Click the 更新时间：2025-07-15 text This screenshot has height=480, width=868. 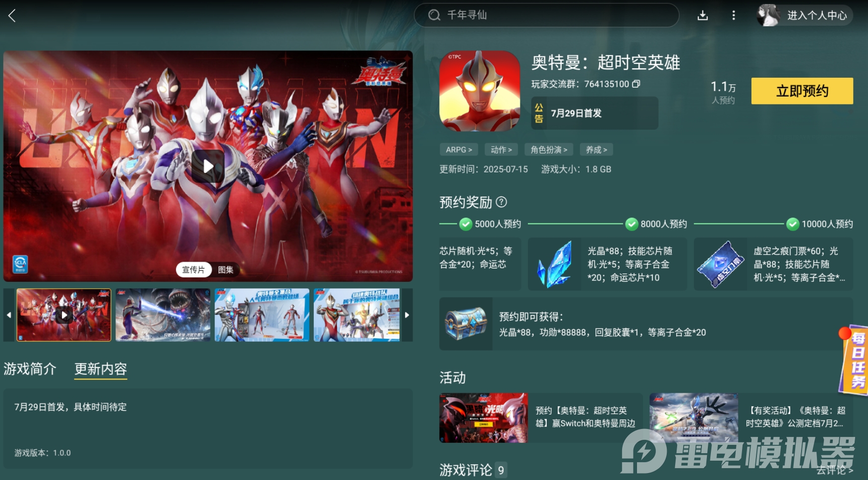[484, 169]
